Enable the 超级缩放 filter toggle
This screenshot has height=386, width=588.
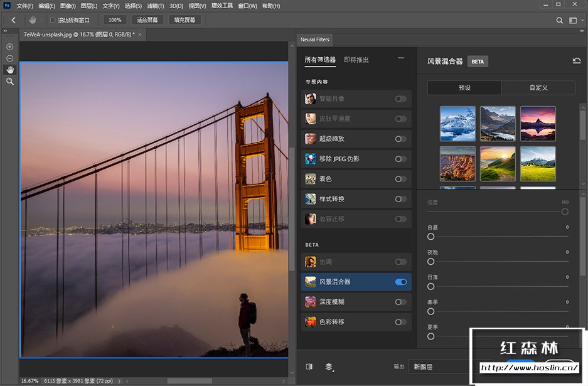[400, 139]
